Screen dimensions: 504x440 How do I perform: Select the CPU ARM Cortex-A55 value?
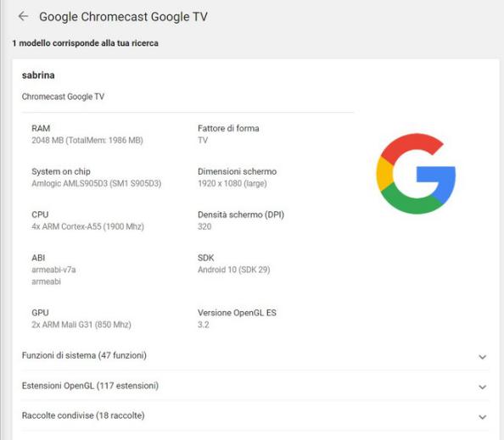87,226
